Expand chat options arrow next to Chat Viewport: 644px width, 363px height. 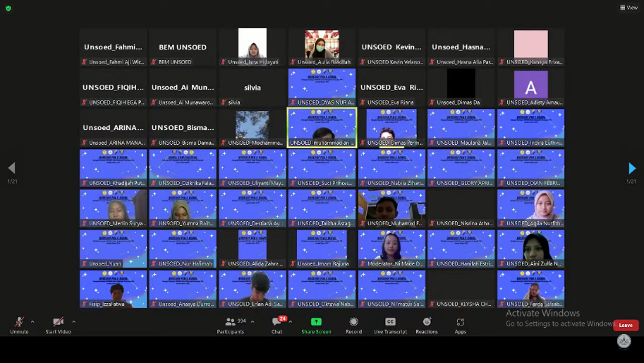tap(291, 322)
